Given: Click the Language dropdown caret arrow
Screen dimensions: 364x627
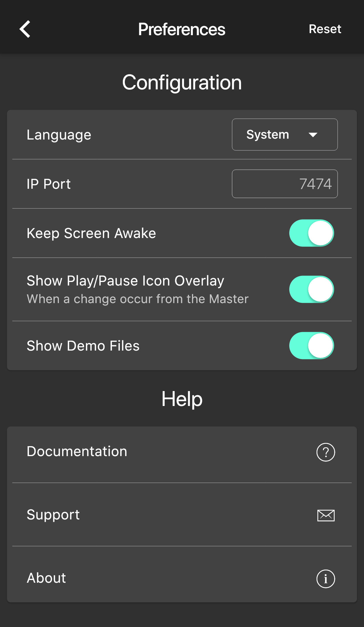Looking at the screenshot, I should coord(313,135).
